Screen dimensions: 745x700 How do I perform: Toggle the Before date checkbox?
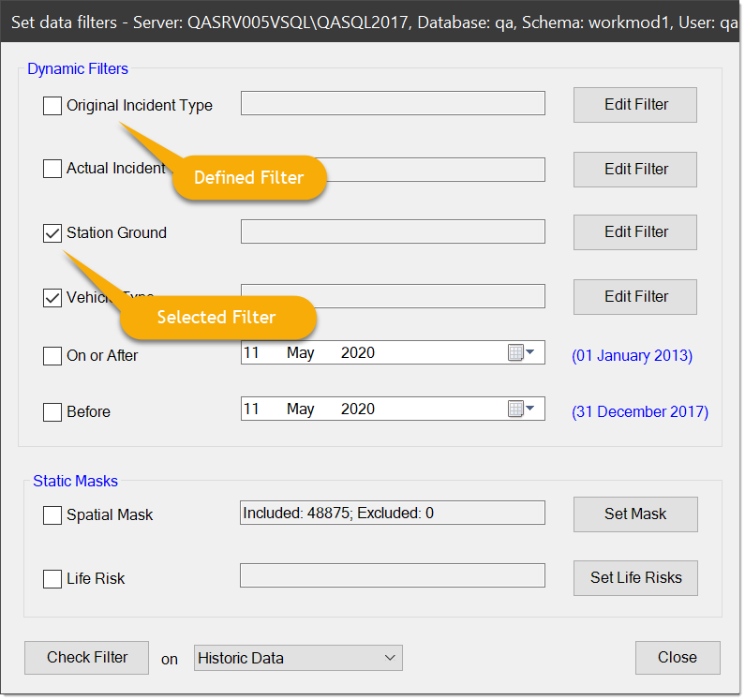pyautogui.click(x=52, y=412)
